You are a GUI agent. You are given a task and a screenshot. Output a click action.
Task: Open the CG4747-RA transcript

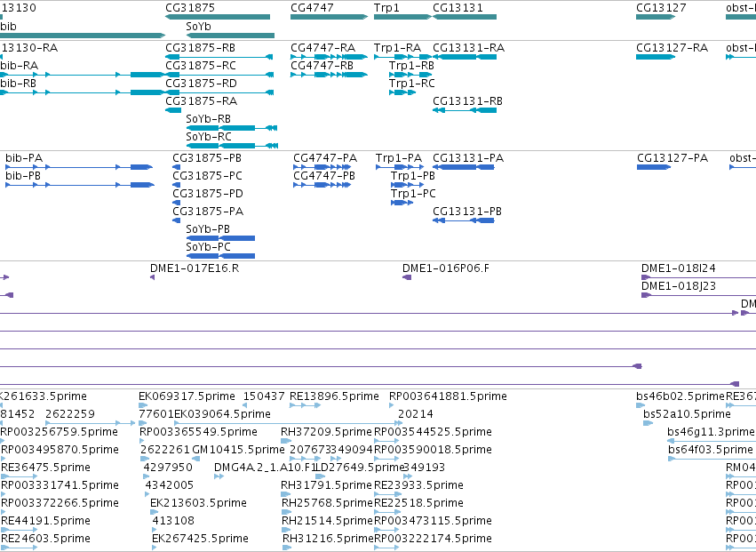(x=323, y=48)
